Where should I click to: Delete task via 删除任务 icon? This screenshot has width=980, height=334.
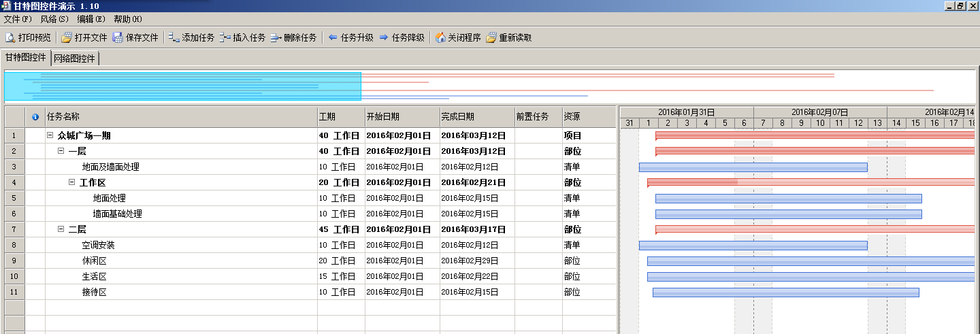click(276, 37)
